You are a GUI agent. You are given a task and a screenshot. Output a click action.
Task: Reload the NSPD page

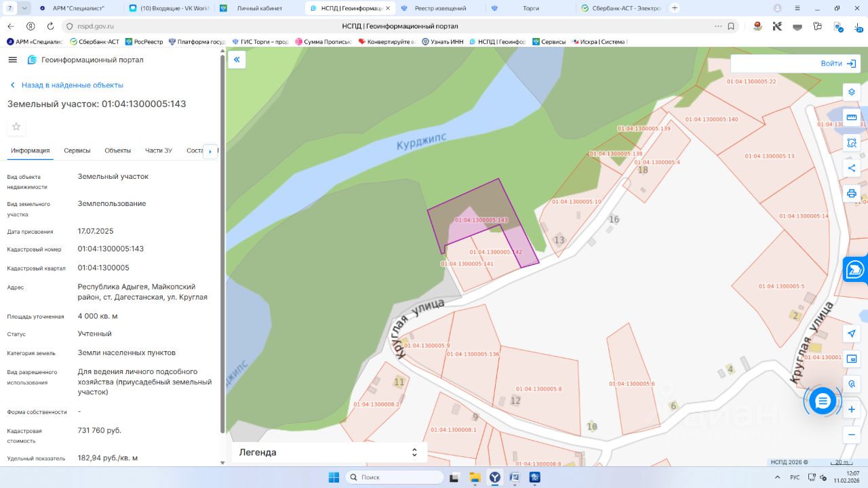coord(50,26)
